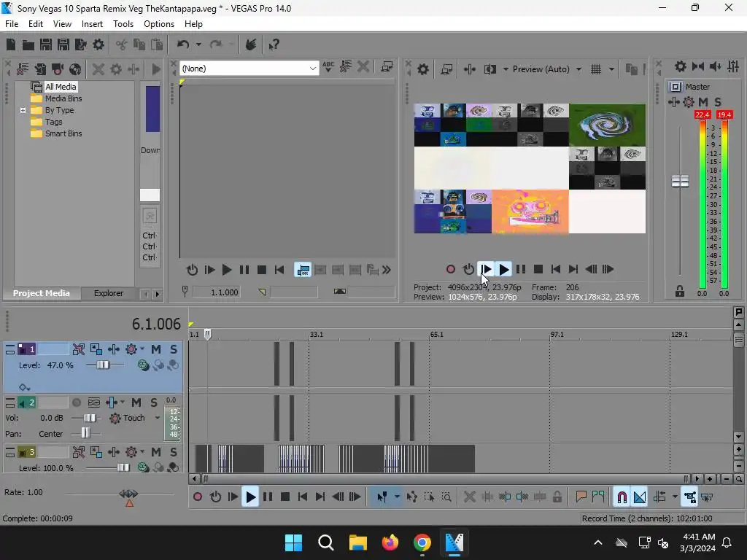Viewport: 747px width, 560px height.
Task: Dim the master output speaker icon
Action: coord(716,66)
